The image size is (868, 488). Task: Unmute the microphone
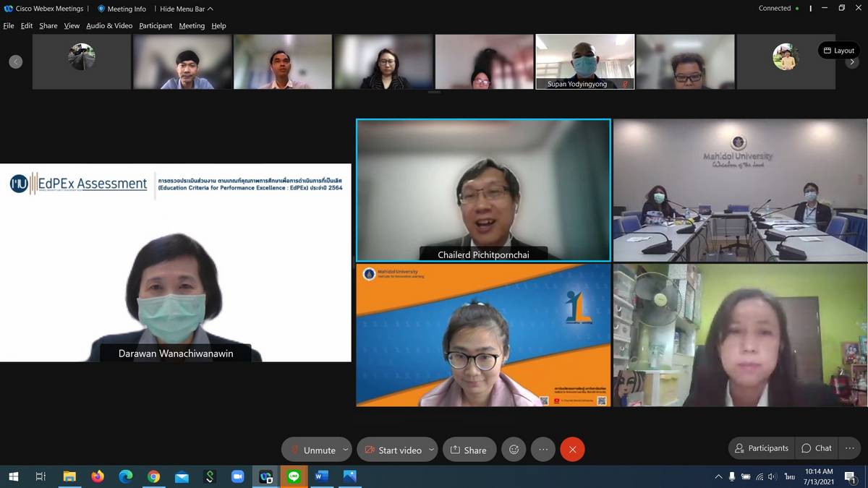tap(312, 450)
